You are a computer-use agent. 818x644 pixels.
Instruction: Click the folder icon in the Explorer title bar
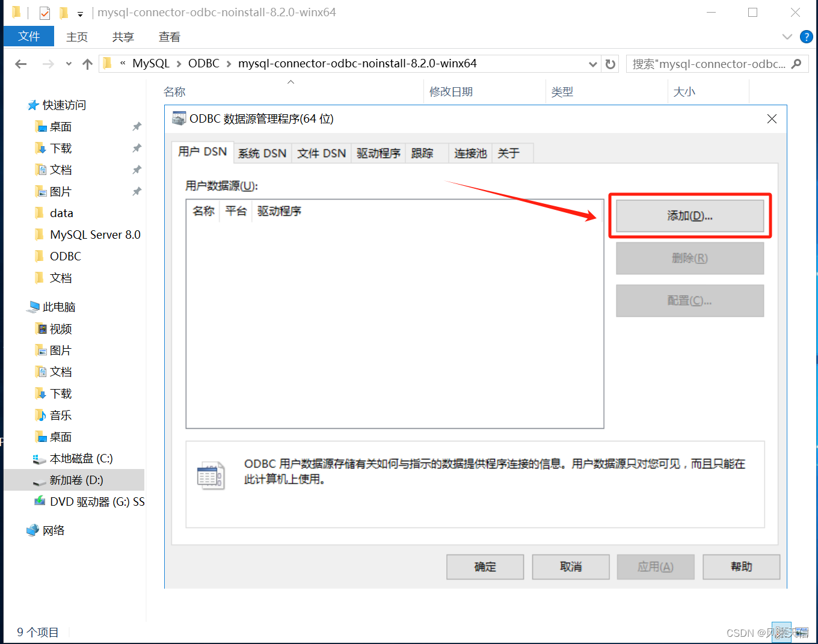[x=17, y=12]
